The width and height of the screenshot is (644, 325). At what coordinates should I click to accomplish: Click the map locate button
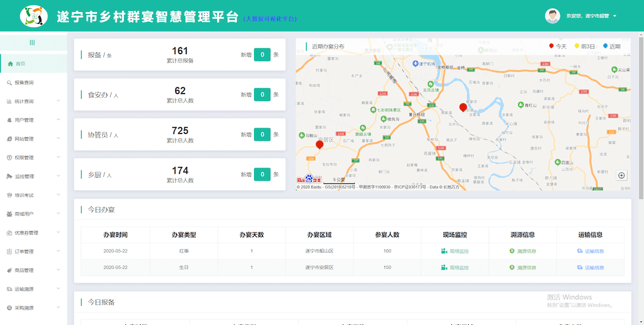point(621,175)
